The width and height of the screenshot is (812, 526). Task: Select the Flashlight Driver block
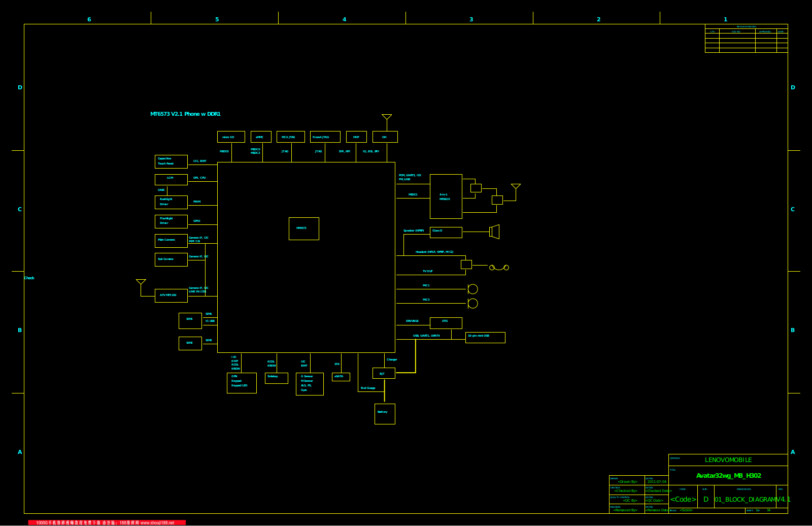pyautogui.click(x=171, y=221)
